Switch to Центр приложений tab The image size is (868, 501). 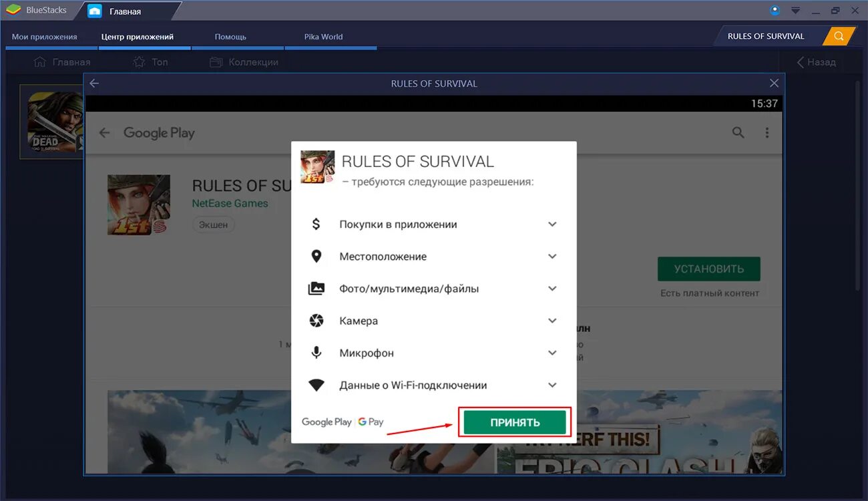[x=138, y=37]
